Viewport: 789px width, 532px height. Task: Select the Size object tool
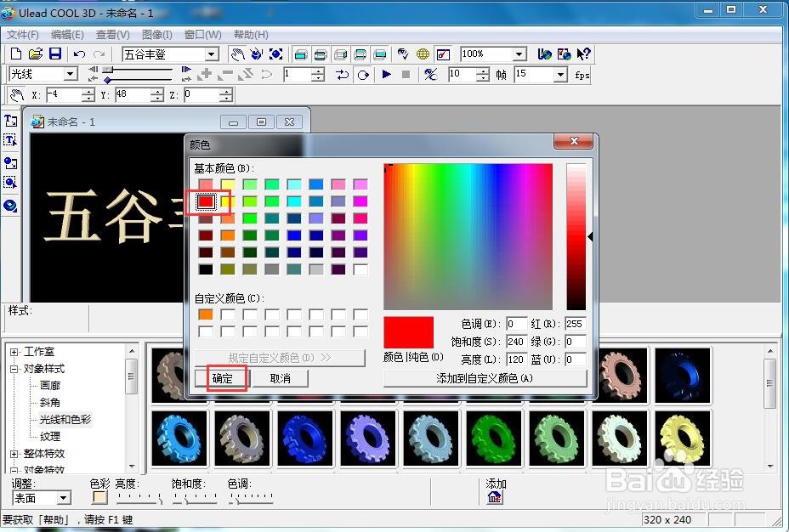pos(275,54)
